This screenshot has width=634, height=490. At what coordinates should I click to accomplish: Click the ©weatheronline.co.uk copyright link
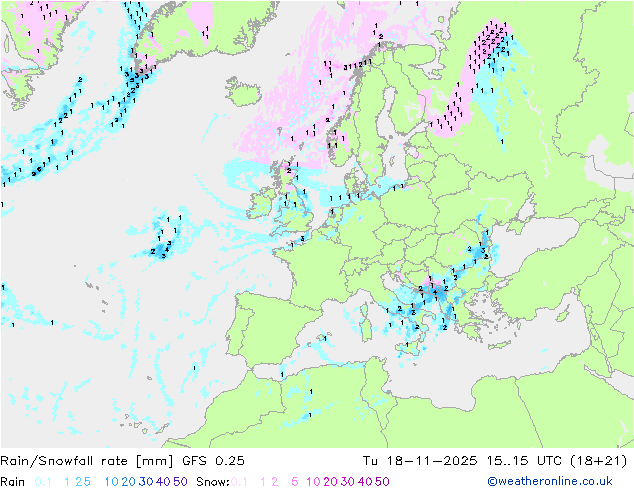tap(550, 481)
